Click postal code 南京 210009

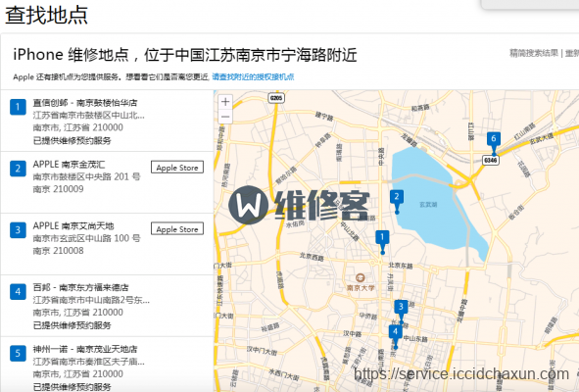(x=59, y=189)
